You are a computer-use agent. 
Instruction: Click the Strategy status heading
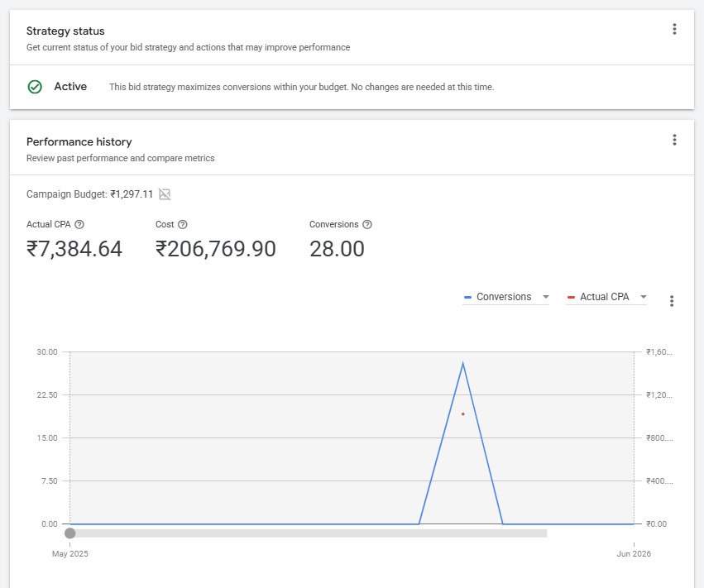point(65,31)
